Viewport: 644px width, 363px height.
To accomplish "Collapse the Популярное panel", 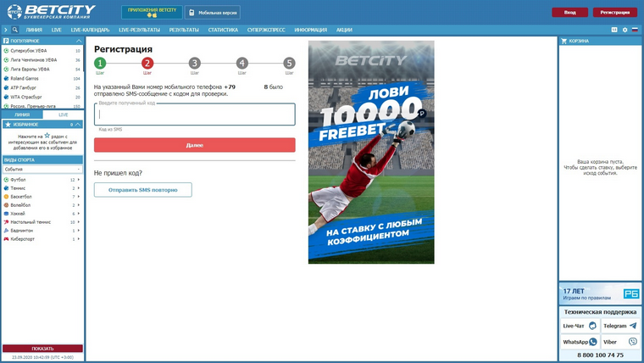I will pyautogui.click(x=79, y=41).
